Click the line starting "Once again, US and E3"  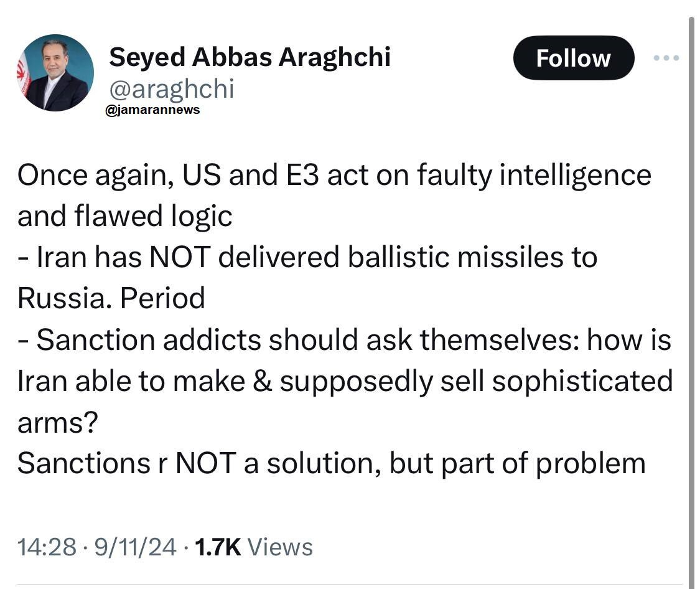coord(334,176)
